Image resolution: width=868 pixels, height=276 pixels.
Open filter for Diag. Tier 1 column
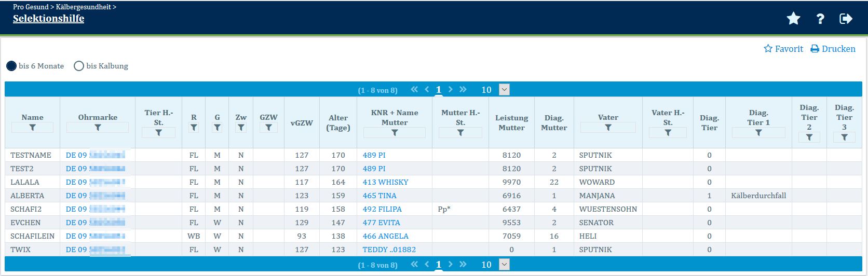[758, 133]
